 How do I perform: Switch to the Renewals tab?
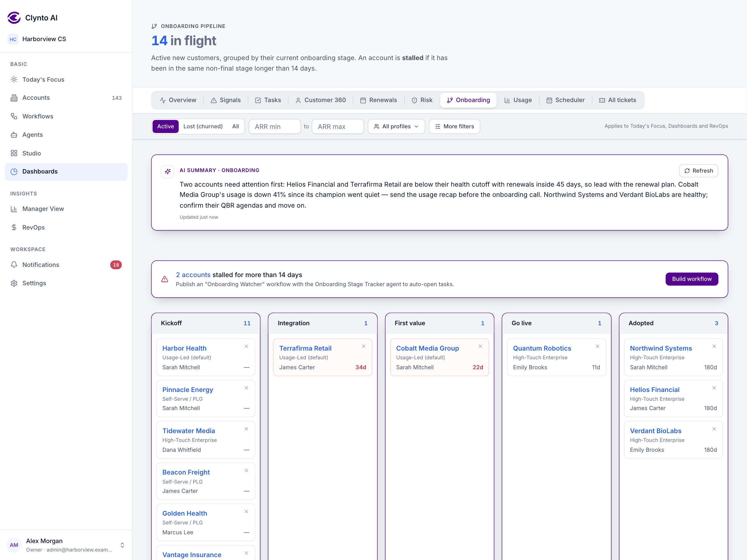[x=378, y=100]
